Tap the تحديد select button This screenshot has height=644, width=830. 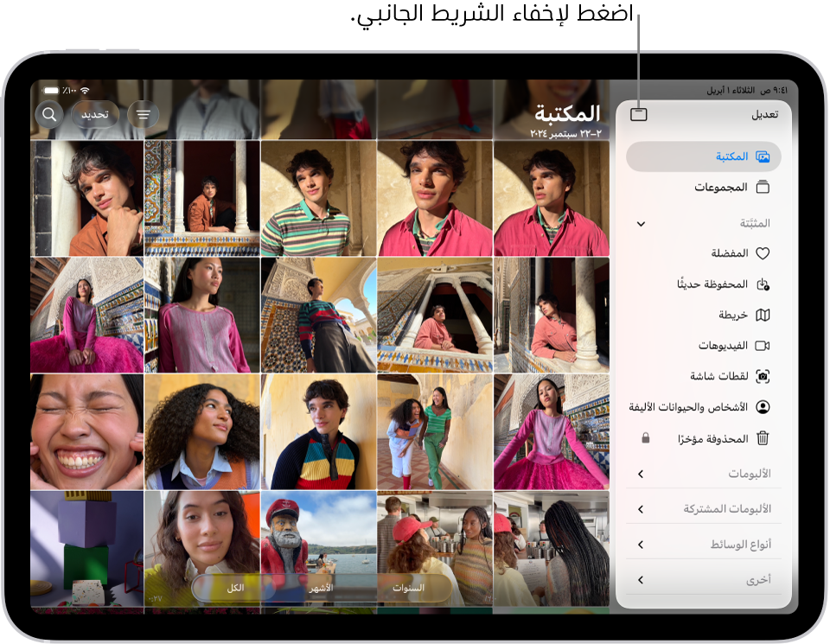pyautogui.click(x=95, y=114)
